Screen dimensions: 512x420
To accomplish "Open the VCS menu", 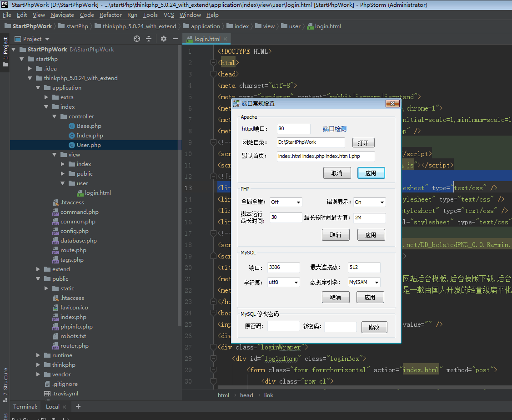I will (169, 15).
